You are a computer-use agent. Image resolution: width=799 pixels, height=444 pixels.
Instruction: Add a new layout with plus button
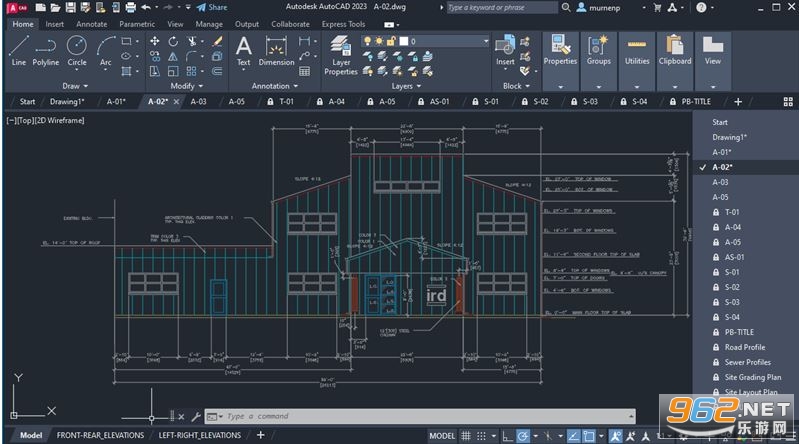pos(260,435)
